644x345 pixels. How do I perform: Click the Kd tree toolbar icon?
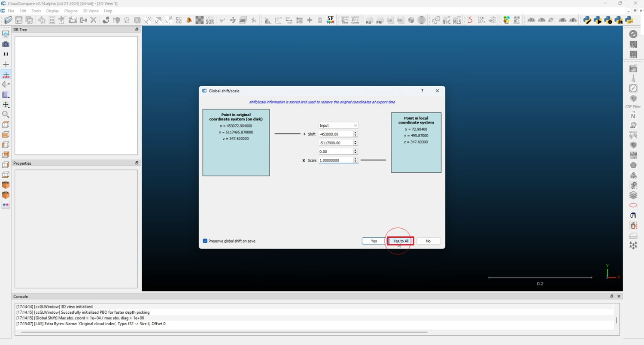368,20
